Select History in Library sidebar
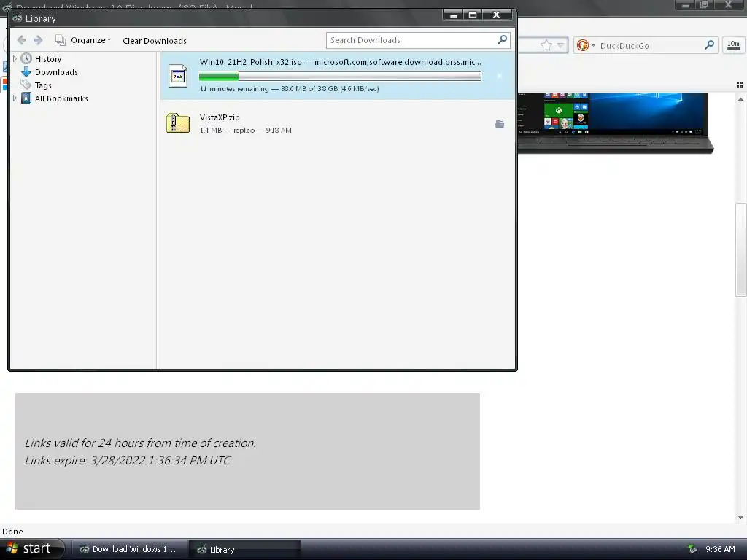Screen dimensions: 747x560 [x=47, y=59]
